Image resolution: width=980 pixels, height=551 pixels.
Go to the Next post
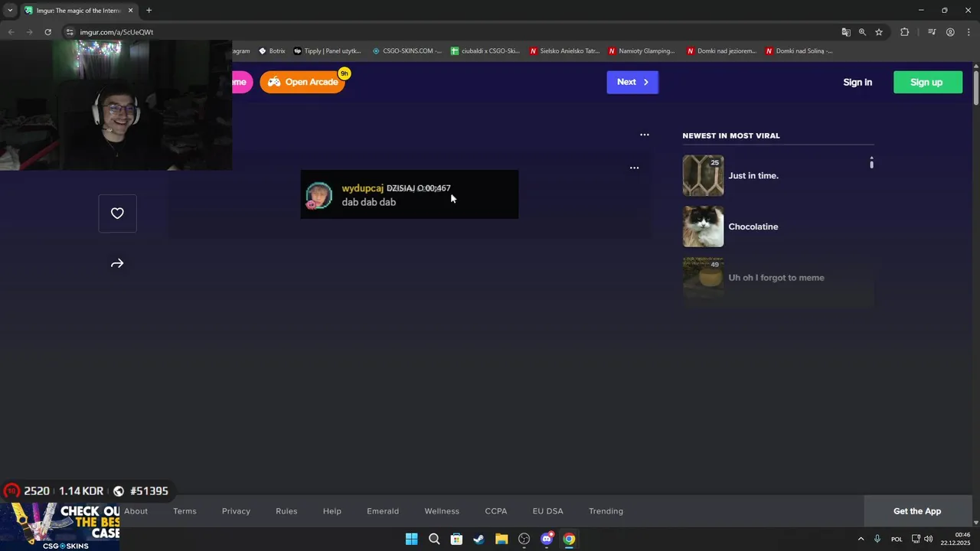(x=632, y=82)
